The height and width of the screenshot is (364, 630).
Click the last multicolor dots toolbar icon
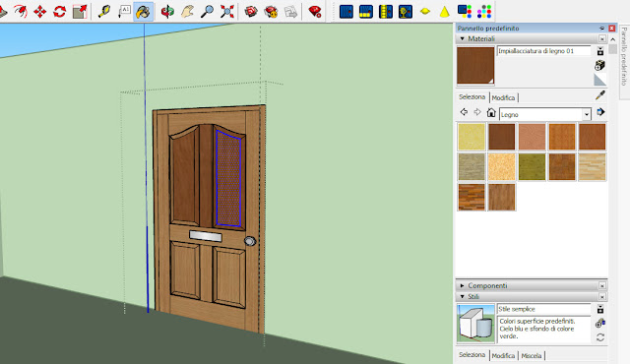pos(484,12)
